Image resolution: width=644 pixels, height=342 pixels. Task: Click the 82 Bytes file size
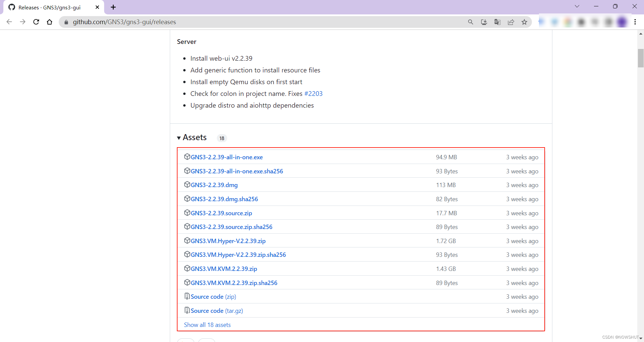coord(447,199)
